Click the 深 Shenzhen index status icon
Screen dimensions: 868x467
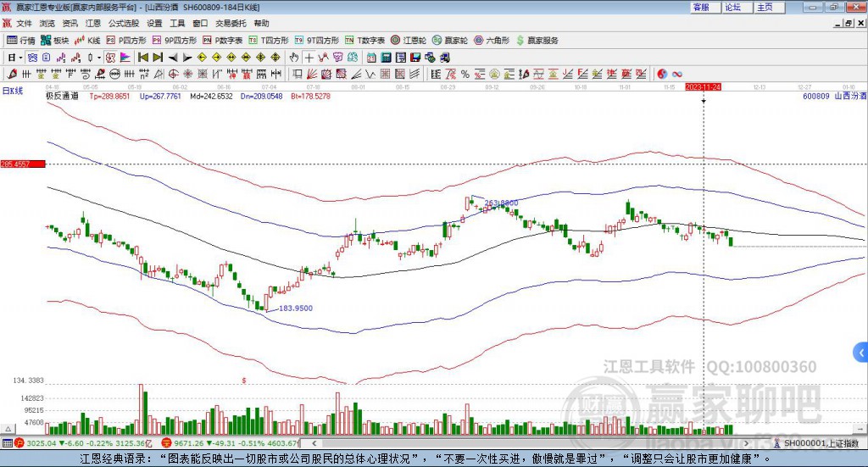coord(167,443)
